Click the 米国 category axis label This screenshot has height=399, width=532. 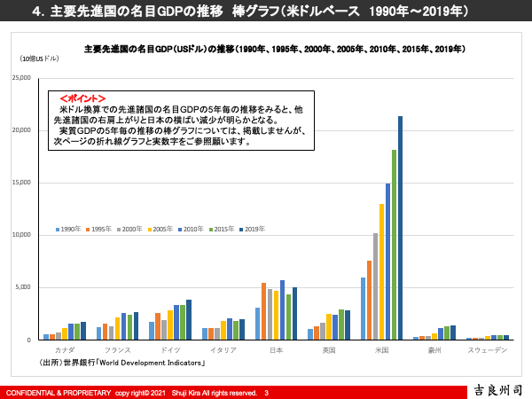point(382,350)
